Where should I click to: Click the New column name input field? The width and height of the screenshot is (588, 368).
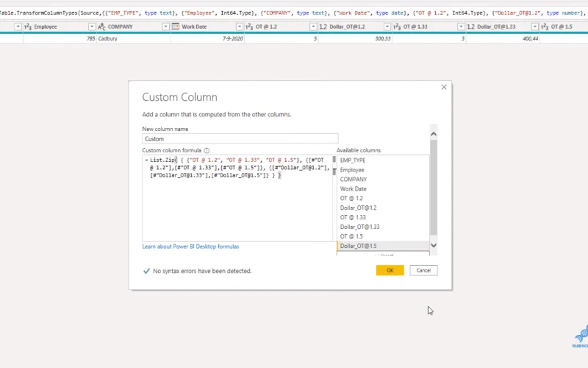point(240,138)
